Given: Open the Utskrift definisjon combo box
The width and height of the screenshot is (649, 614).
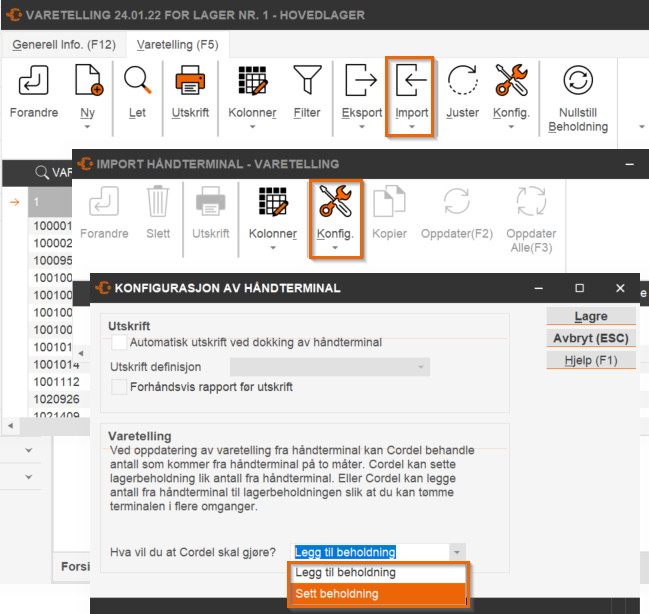Looking at the screenshot, I should tap(330, 367).
